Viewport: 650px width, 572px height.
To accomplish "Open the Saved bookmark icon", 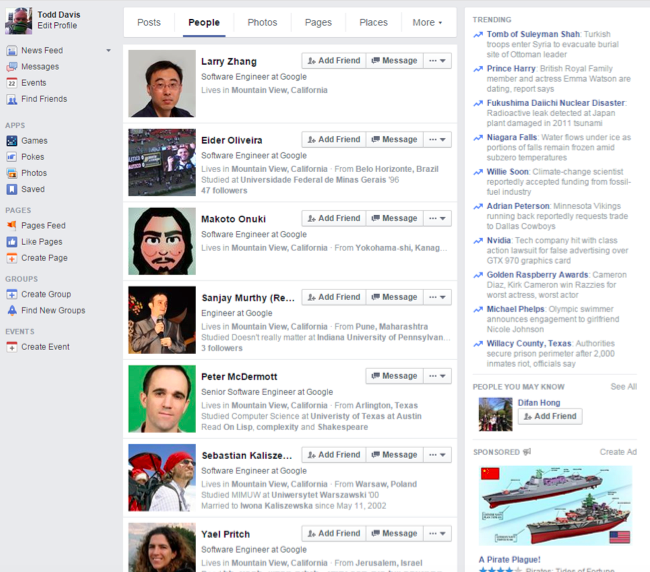I will 12,189.
